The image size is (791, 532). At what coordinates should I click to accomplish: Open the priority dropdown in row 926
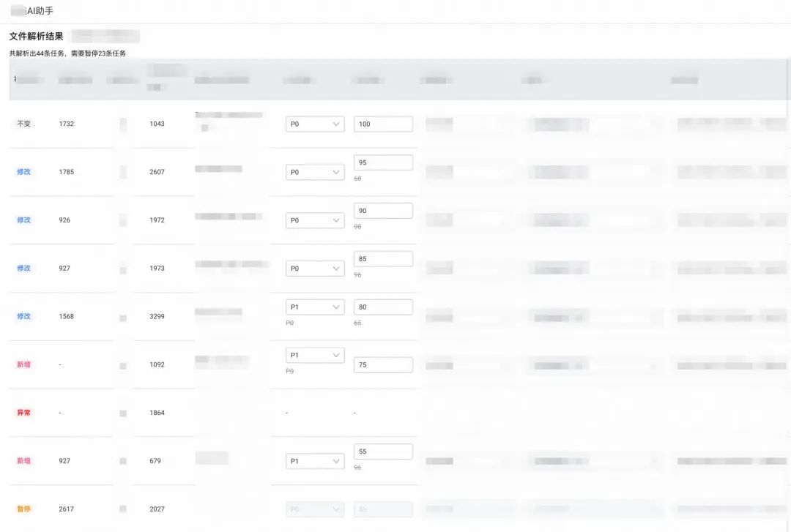tap(315, 220)
